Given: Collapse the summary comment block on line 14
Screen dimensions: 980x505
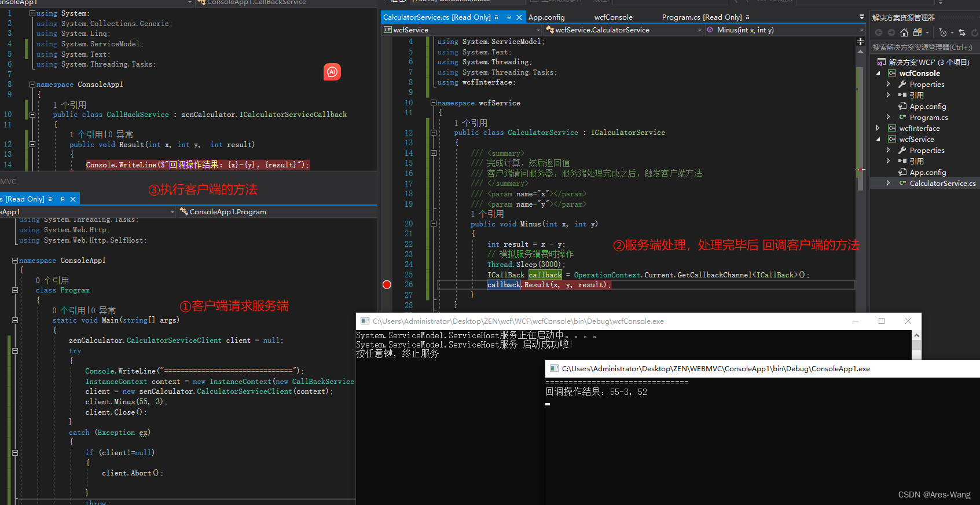Looking at the screenshot, I should (433, 153).
